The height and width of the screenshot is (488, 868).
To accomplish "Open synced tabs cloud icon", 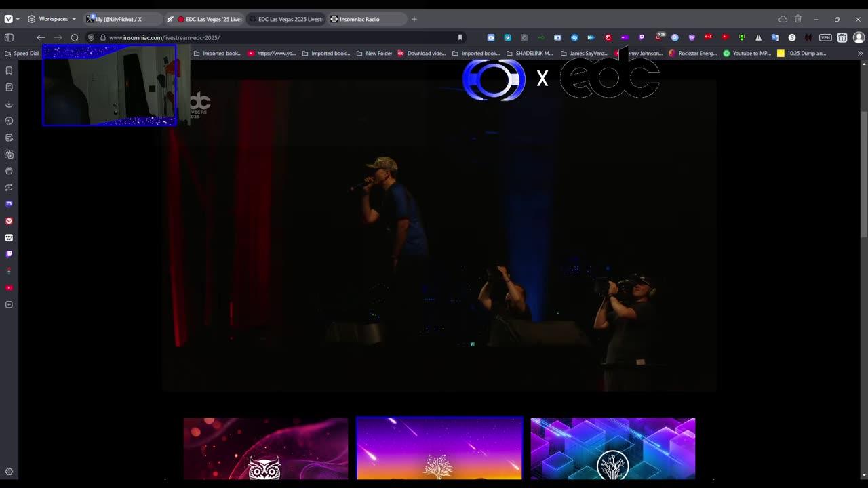I will [783, 19].
